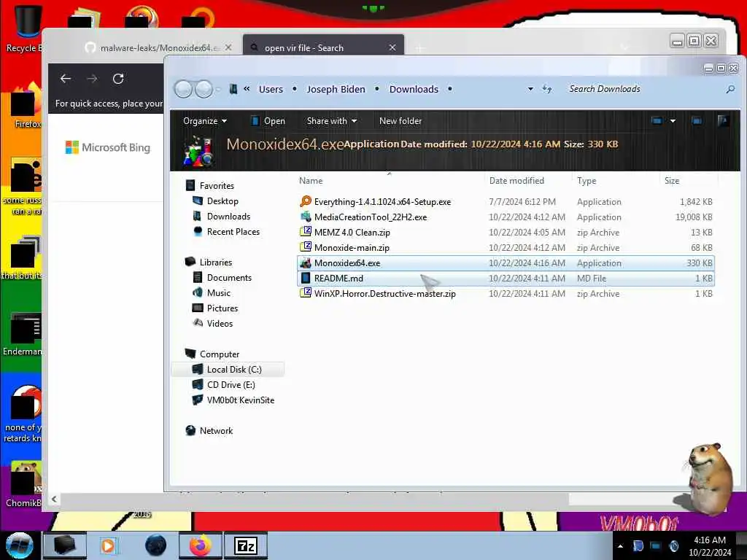This screenshot has width=747, height=560.
Task: Open Recent Places in sidebar
Action: (233, 231)
